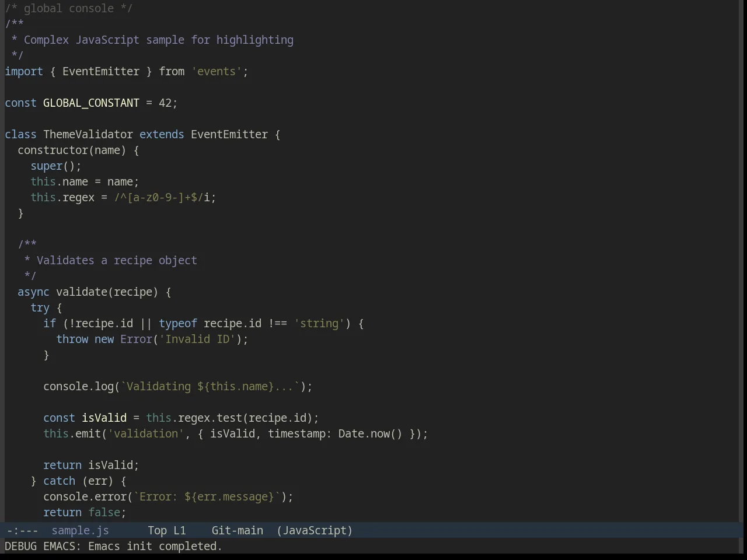This screenshot has height=560, width=747.
Task: Click the -:--- buffer status indicator
Action: tap(22, 530)
